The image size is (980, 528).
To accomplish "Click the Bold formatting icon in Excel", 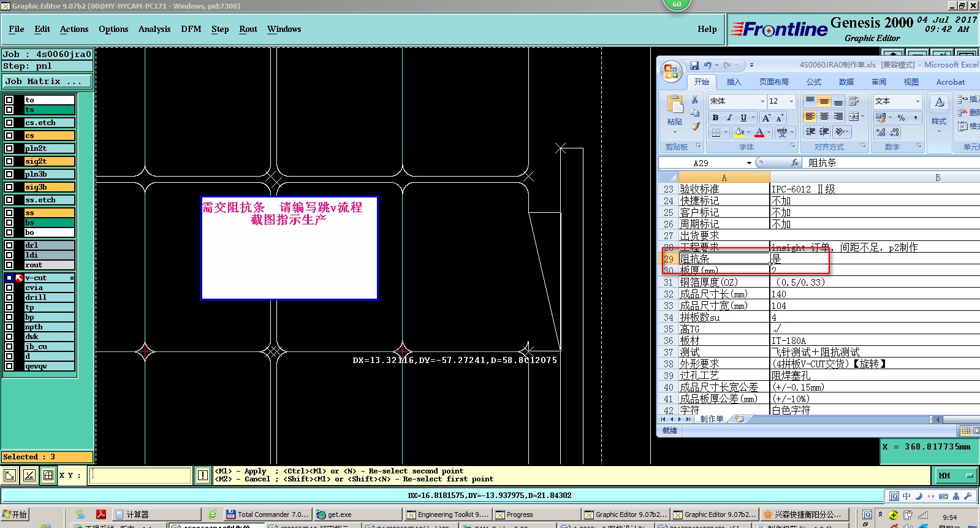I will [x=715, y=118].
